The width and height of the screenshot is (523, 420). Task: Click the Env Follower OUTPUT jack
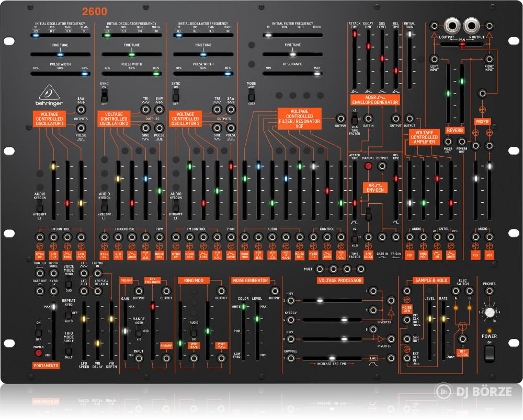166,291
